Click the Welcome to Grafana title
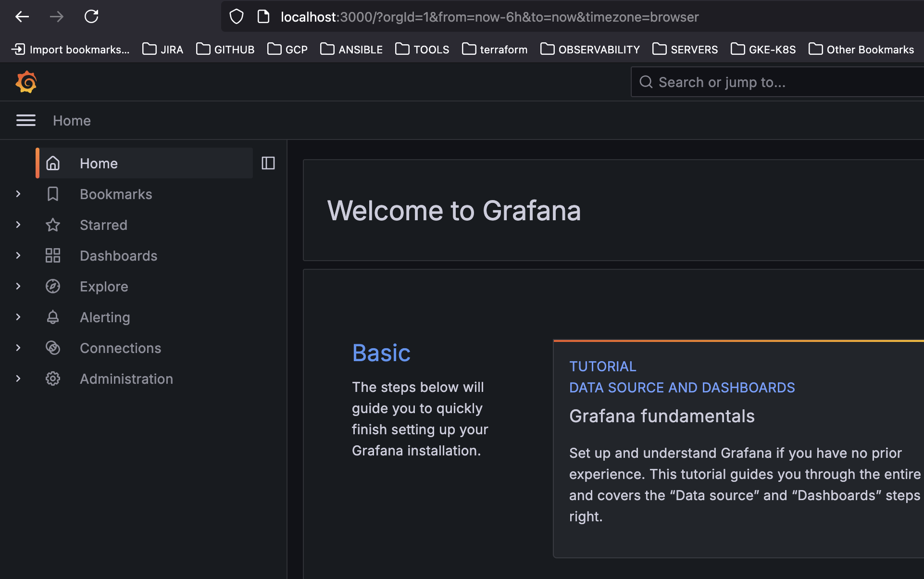 point(454,211)
